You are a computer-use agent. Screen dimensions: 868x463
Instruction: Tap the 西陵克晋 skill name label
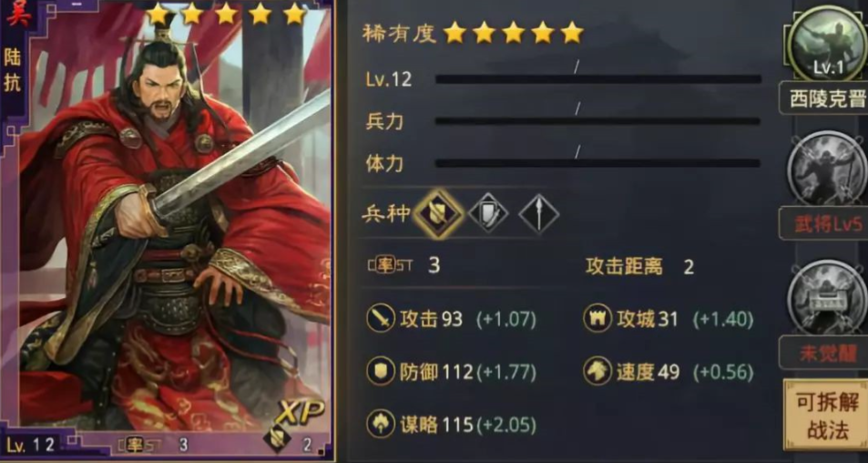(826, 99)
